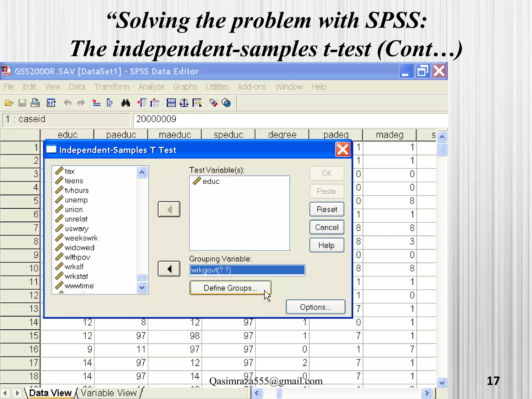The height and width of the screenshot is (399, 532).
Task: Click the Reset button
Action: point(327,209)
